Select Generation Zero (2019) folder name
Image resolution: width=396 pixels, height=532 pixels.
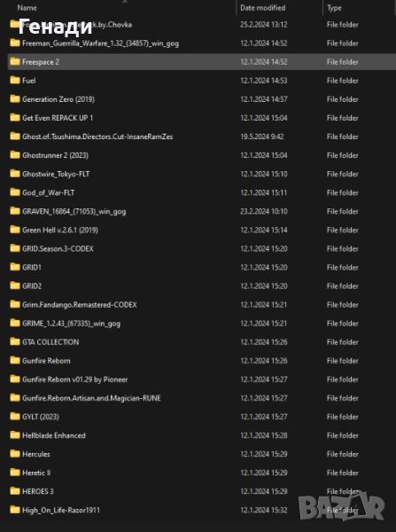[x=58, y=99]
